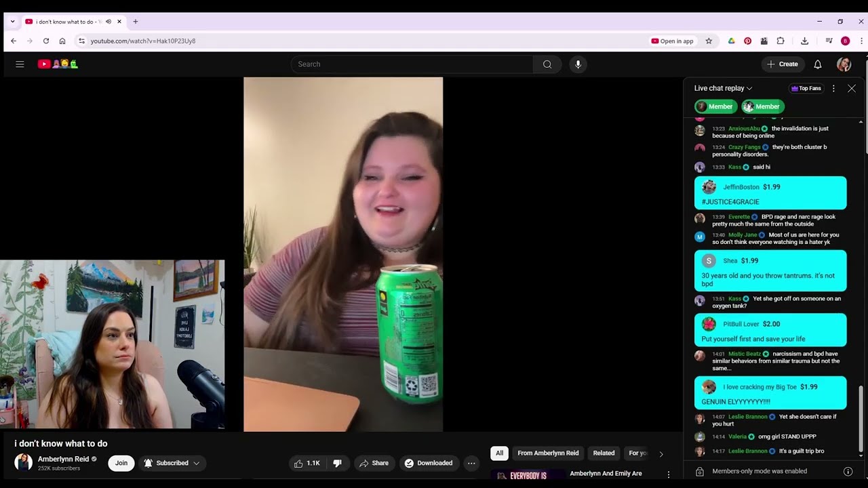Image resolution: width=868 pixels, height=488 pixels.
Task: Open the media controls icon
Action: pos(829,41)
